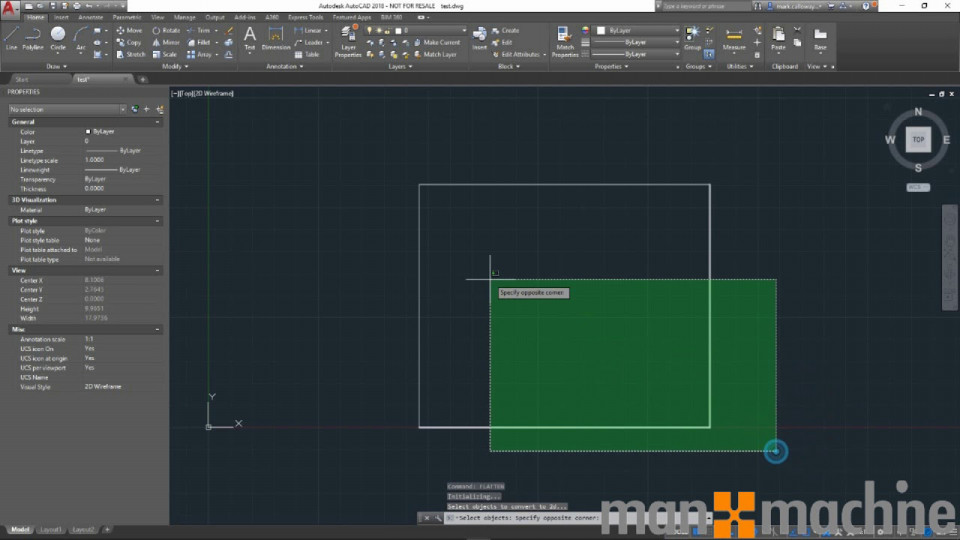The width and height of the screenshot is (960, 540).
Task: Activate the Measure utility
Action: tap(734, 38)
